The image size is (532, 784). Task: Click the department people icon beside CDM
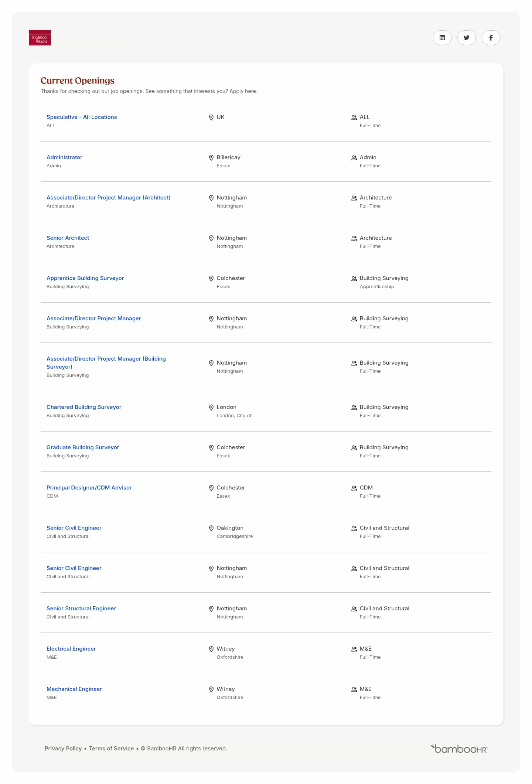[x=354, y=488]
